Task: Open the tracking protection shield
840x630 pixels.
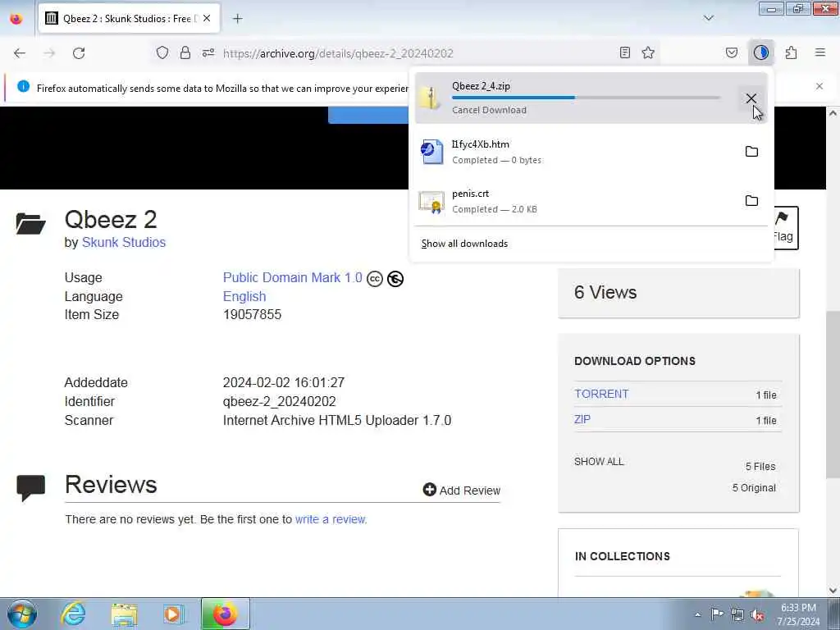Action: [x=162, y=52]
